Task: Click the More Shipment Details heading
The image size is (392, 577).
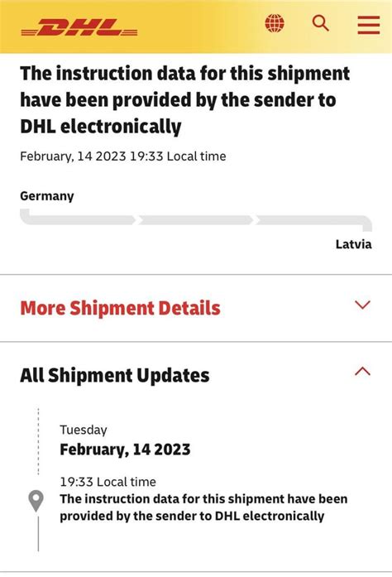Action: (120, 308)
